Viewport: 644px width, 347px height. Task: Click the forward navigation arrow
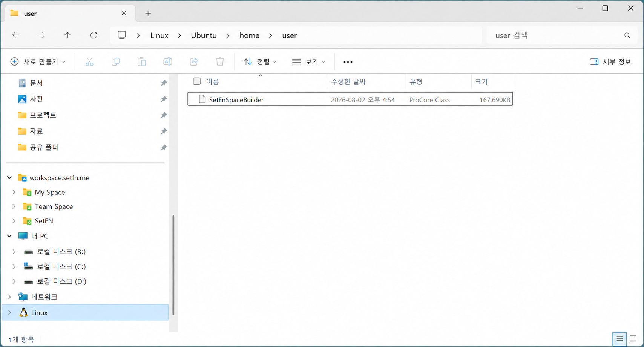point(41,35)
